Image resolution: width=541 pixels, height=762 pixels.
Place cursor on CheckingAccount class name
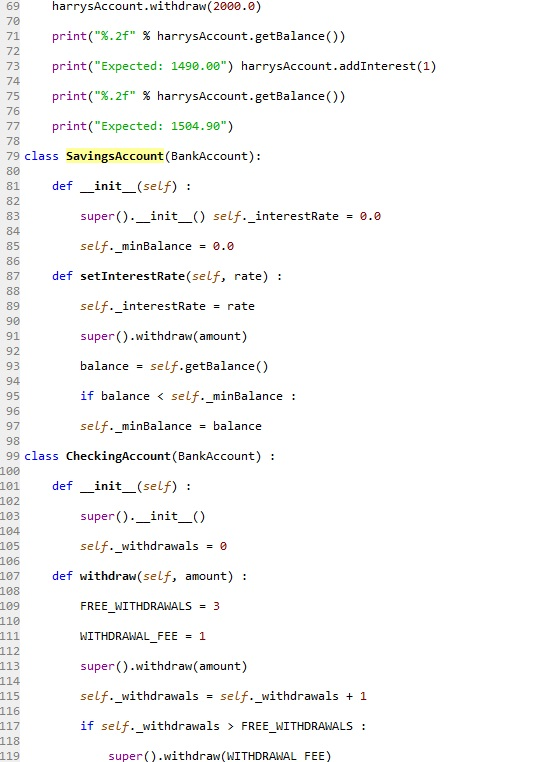(118, 456)
